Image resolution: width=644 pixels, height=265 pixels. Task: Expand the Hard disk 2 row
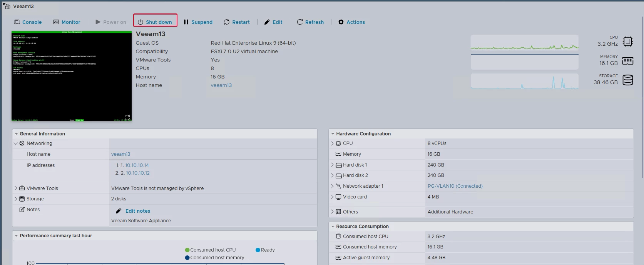tap(332, 175)
